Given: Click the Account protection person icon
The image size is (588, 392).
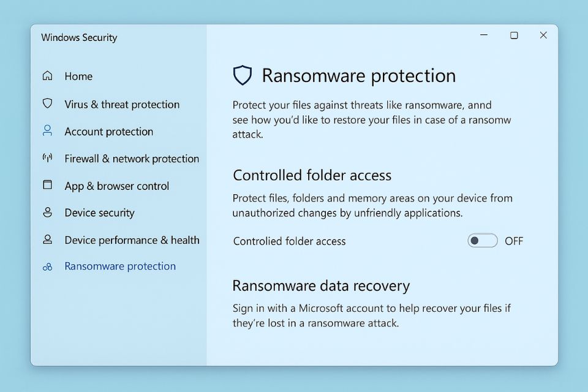Looking at the screenshot, I should coord(47,131).
